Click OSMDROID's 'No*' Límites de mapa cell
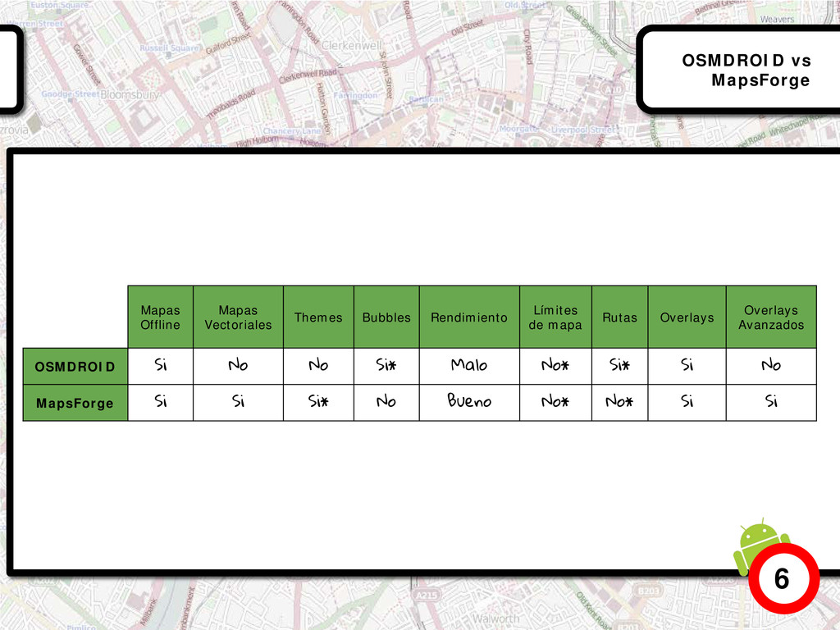This screenshot has width=840, height=630. pos(555,367)
